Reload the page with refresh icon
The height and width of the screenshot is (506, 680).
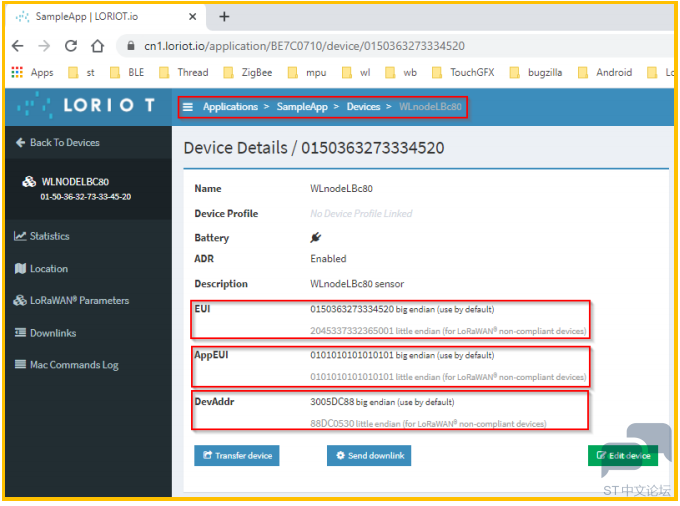click(71, 46)
